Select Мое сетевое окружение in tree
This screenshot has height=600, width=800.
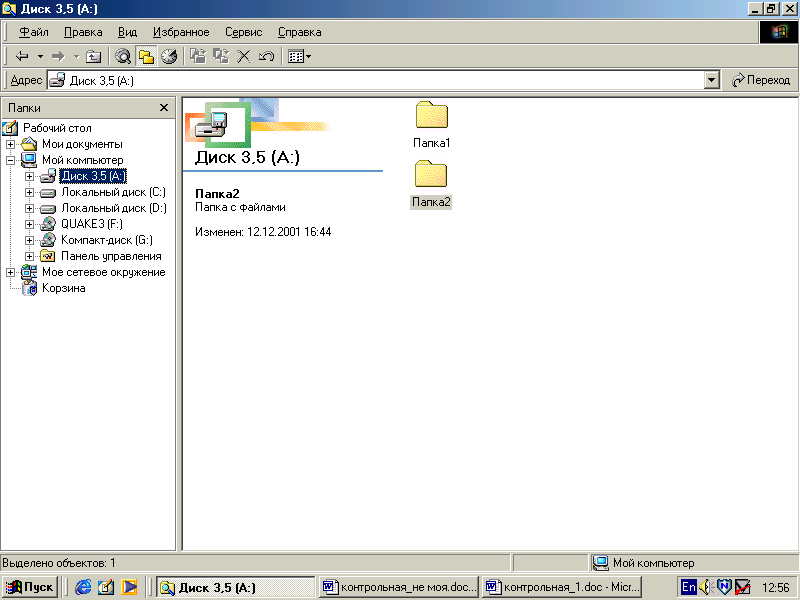(x=104, y=272)
